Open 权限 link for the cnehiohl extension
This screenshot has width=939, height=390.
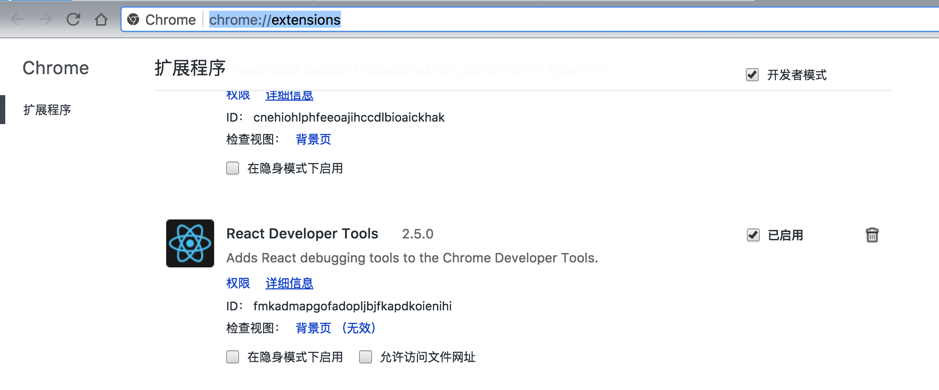pyautogui.click(x=238, y=95)
